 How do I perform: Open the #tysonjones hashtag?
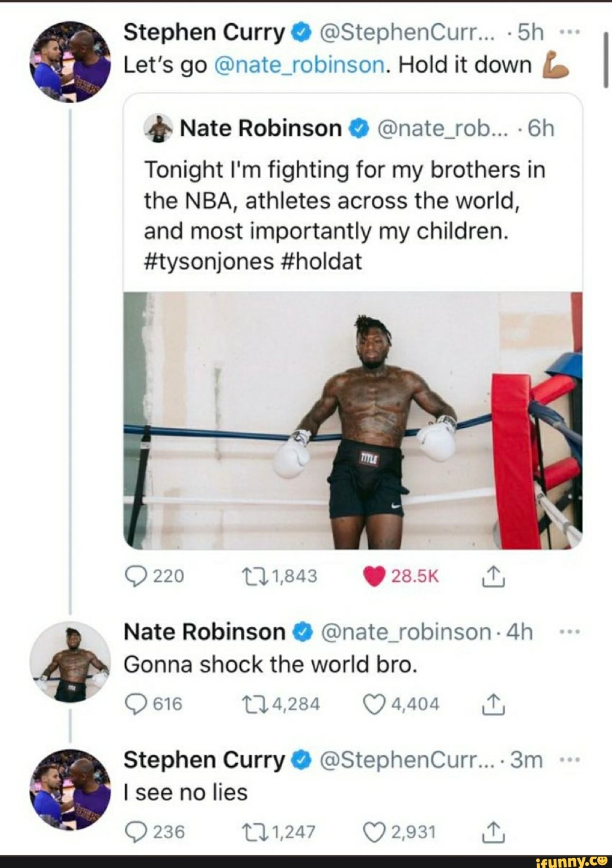coord(209,262)
